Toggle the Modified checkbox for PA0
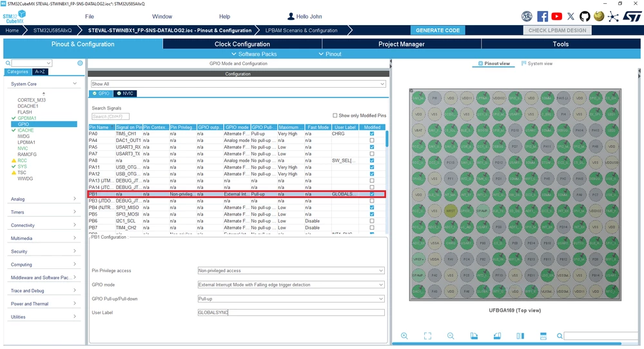Screen dimensions: 644x349 tap(372, 134)
